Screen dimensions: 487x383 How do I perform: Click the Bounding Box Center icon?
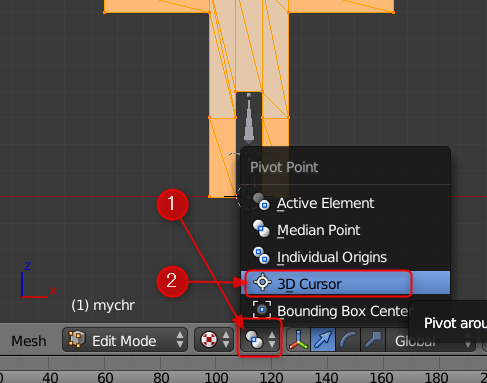click(262, 310)
